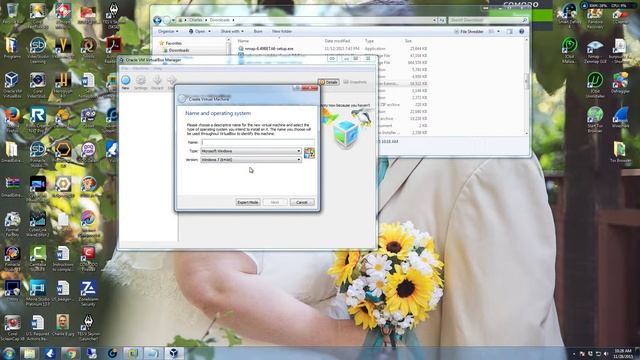Click the taskbar clock showing the time

pos(622,353)
